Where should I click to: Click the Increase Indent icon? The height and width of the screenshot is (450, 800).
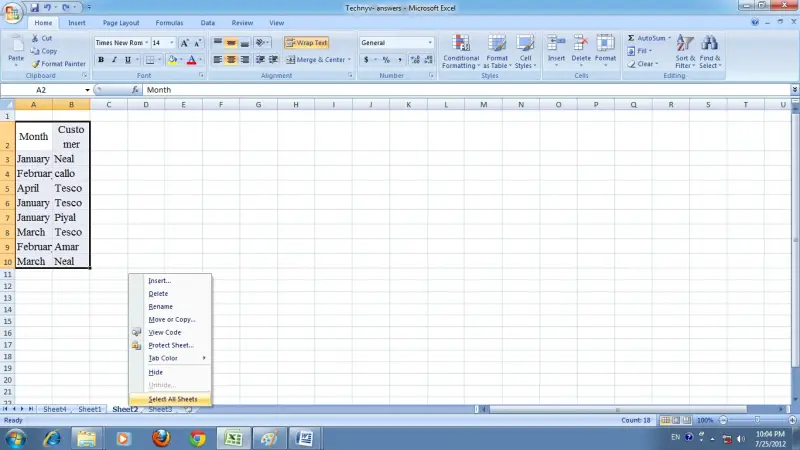pos(273,60)
